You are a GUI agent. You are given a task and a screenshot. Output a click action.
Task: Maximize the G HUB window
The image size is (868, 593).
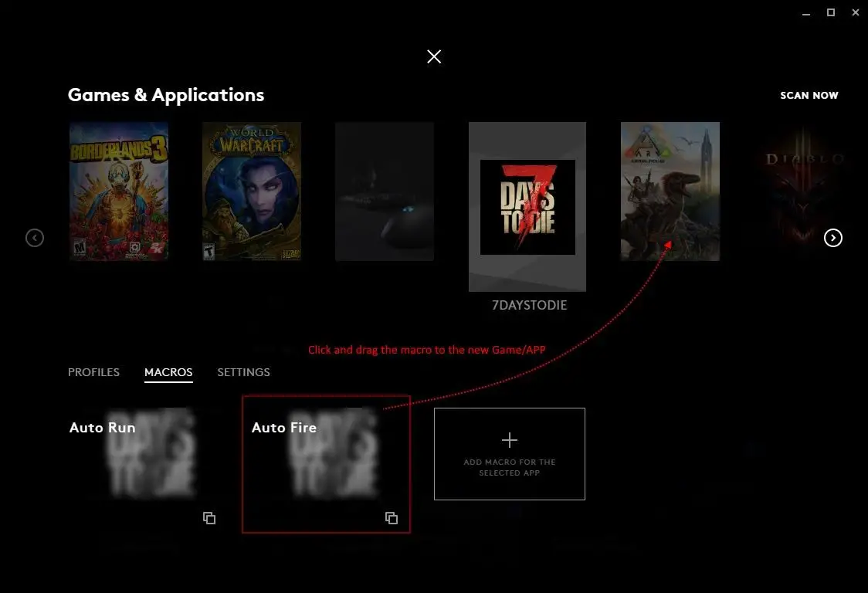[x=830, y=12]
